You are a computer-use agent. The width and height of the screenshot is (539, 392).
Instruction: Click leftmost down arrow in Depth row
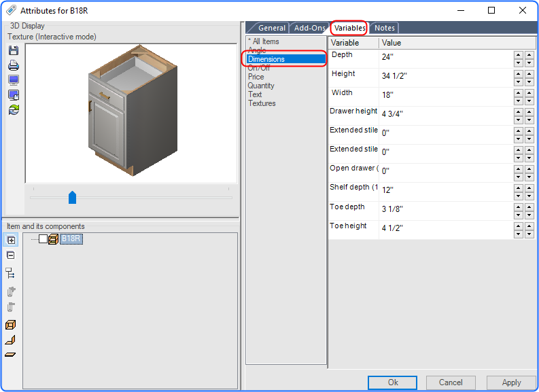tap(519, 63)
